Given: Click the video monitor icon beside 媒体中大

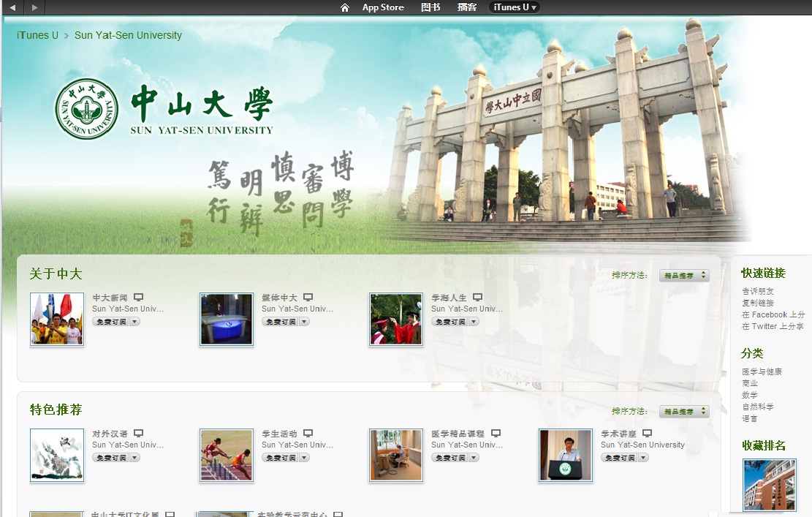Looking at the screenshot, I should click(308, 298).
